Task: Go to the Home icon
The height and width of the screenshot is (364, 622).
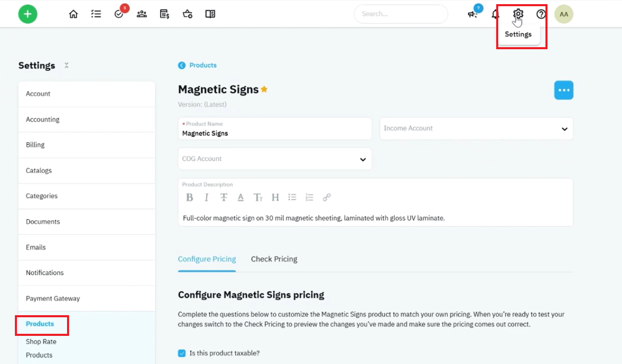Action: pyautogui.click(x=73, y=14)
